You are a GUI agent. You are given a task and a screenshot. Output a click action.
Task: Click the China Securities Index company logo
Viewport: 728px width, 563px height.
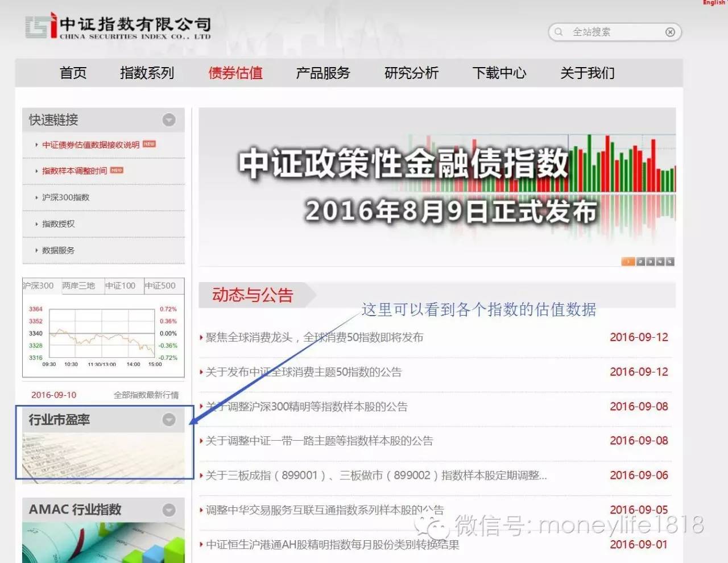(118, 26)
